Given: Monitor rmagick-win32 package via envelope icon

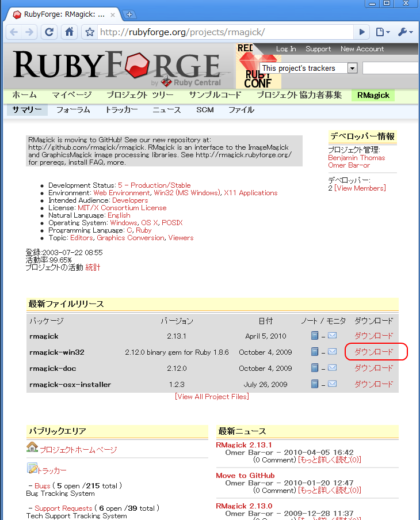Looking at the screenshot, I should [x=332, y=351].
